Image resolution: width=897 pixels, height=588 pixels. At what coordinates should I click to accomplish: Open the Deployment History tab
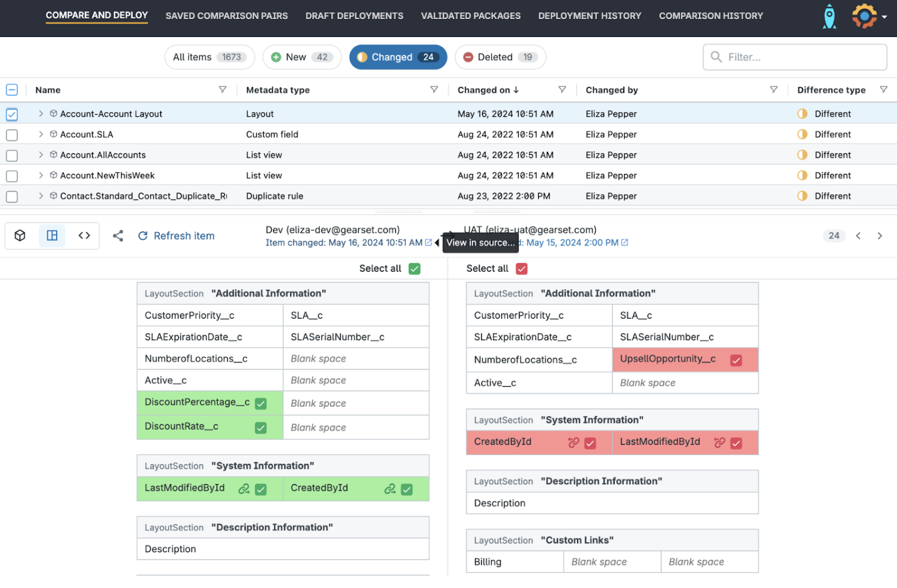[x=589, y=16]
